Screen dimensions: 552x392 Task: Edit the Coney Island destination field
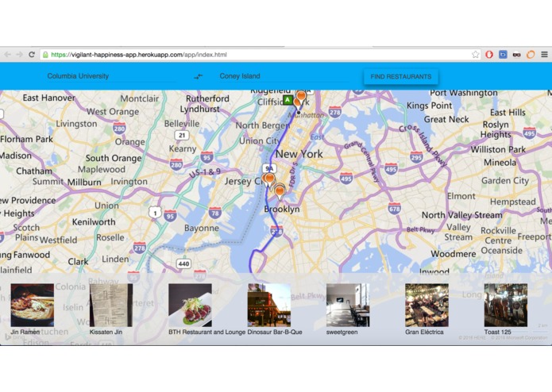coord(284,76)
